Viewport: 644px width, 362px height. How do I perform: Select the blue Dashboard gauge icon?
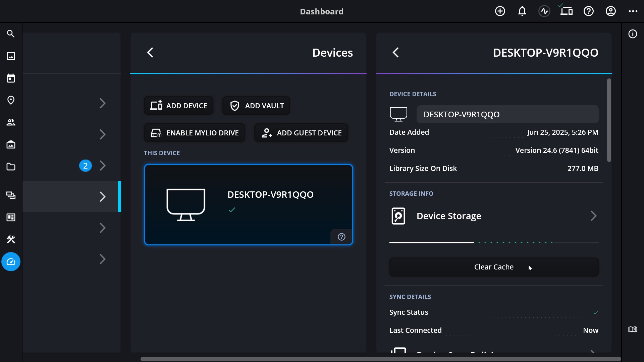coord(11,262)
